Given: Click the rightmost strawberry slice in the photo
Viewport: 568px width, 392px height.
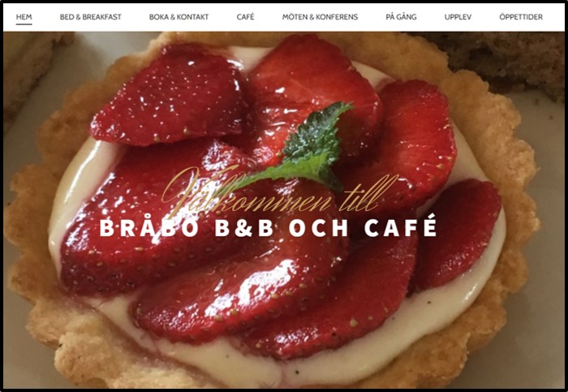Looking at the screenshot, I should pos(458,235).
